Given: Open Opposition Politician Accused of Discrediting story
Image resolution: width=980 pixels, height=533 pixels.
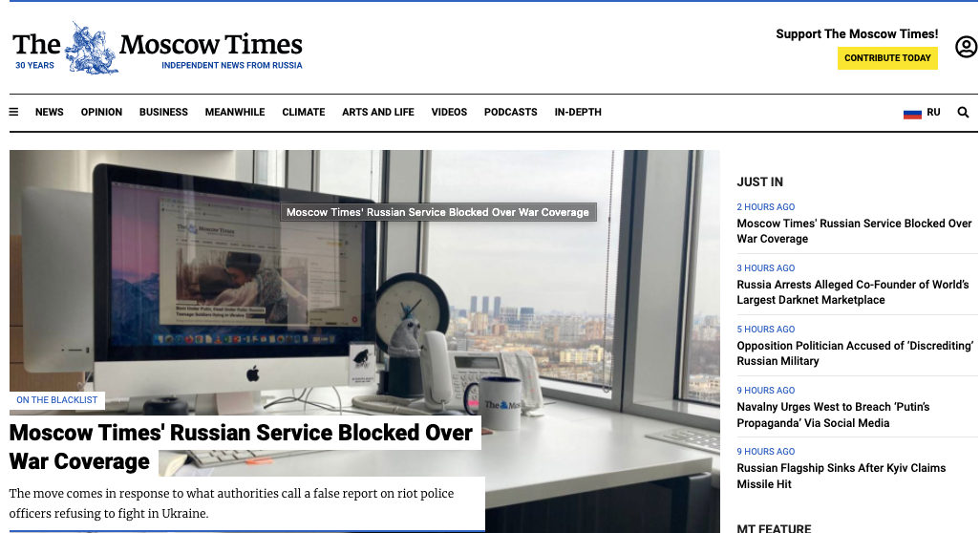Looking at the screenshot, I should 855,353.
